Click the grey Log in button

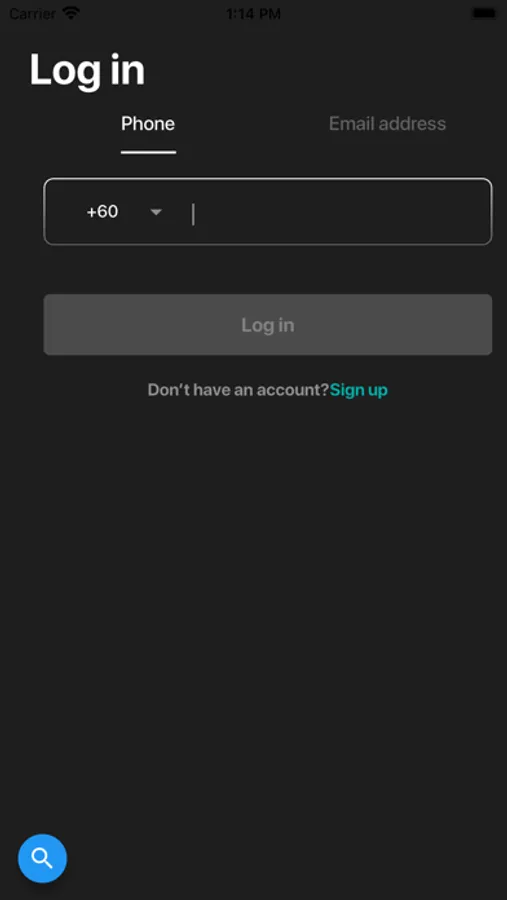(x=268, y=325)
